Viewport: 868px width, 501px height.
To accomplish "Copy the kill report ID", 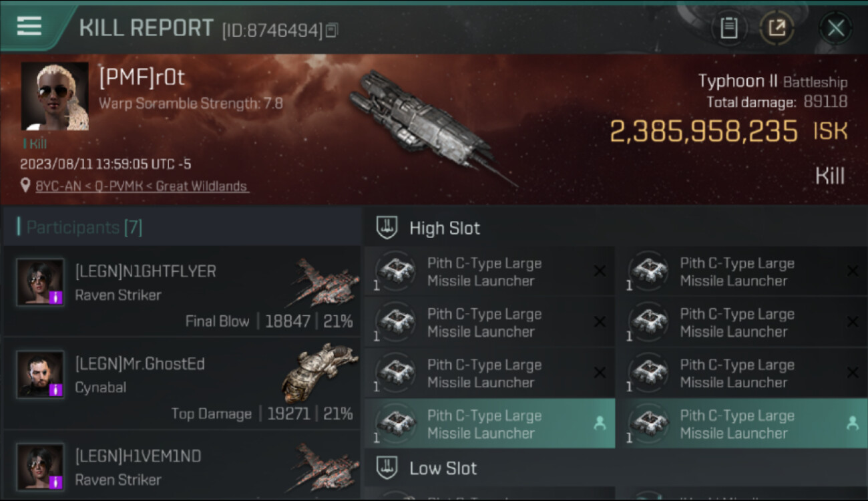I will (x=332, y=30).
